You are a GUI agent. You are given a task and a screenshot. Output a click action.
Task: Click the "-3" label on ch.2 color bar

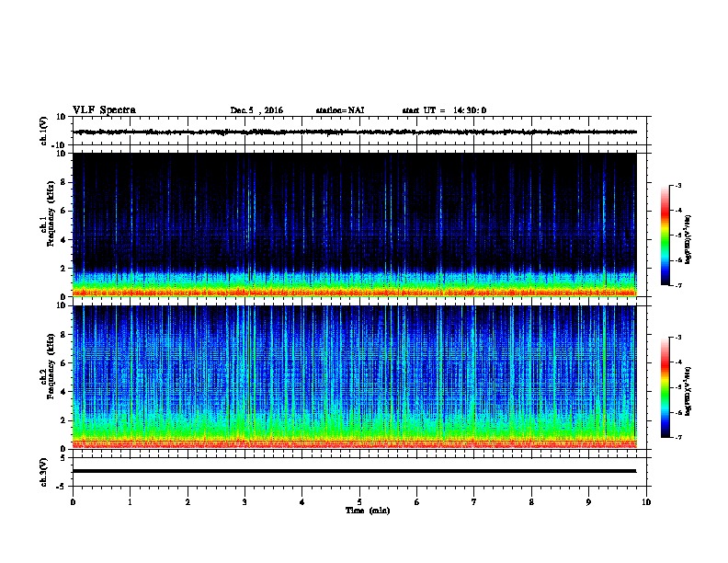tap(677, 338)
